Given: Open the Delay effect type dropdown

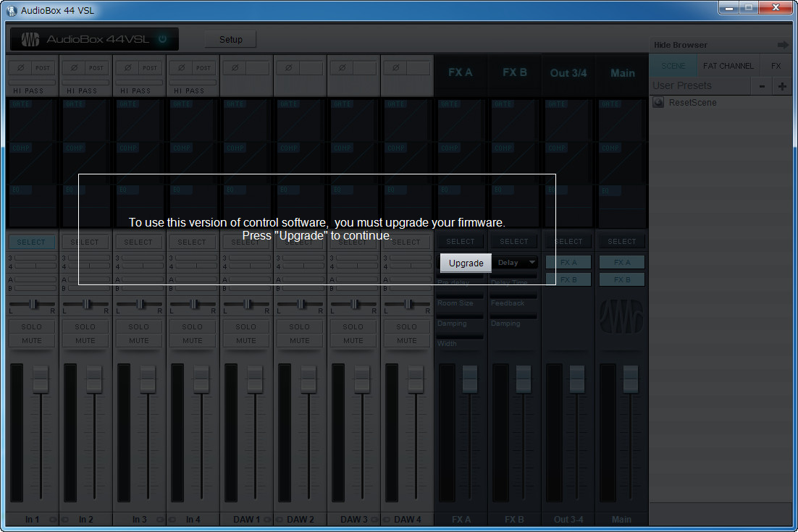Looking at the screenshot, I should (x=515, y=263).
